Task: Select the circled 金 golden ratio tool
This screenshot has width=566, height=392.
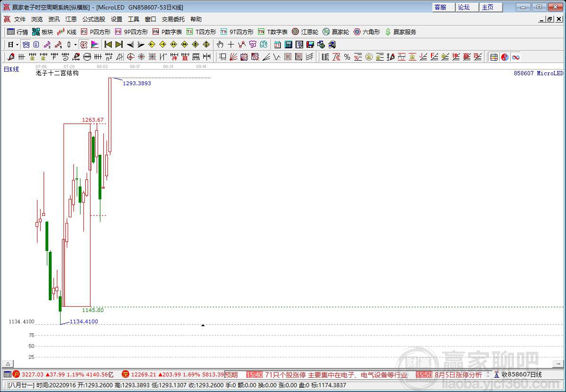Action: pos(368,57)
